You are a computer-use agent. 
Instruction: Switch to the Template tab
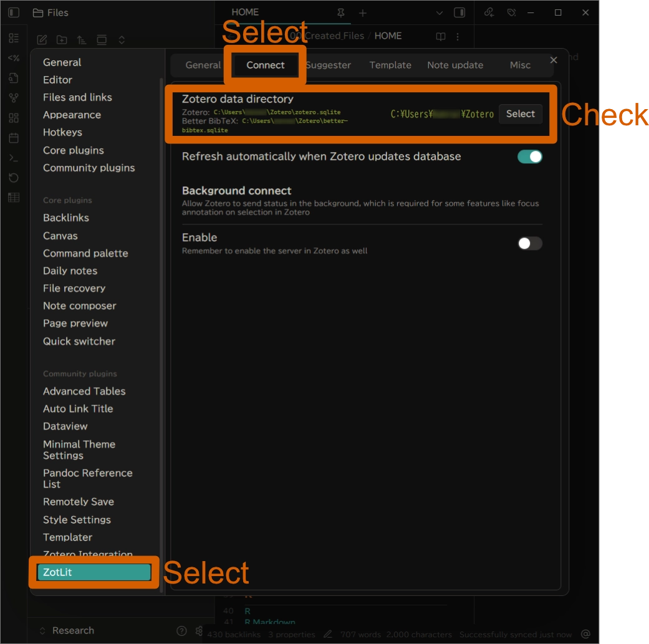tap(390, 65)
